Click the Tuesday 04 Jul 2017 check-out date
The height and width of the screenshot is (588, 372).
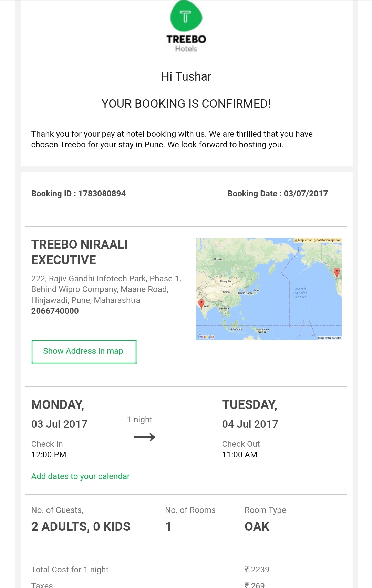coord(250,424)
